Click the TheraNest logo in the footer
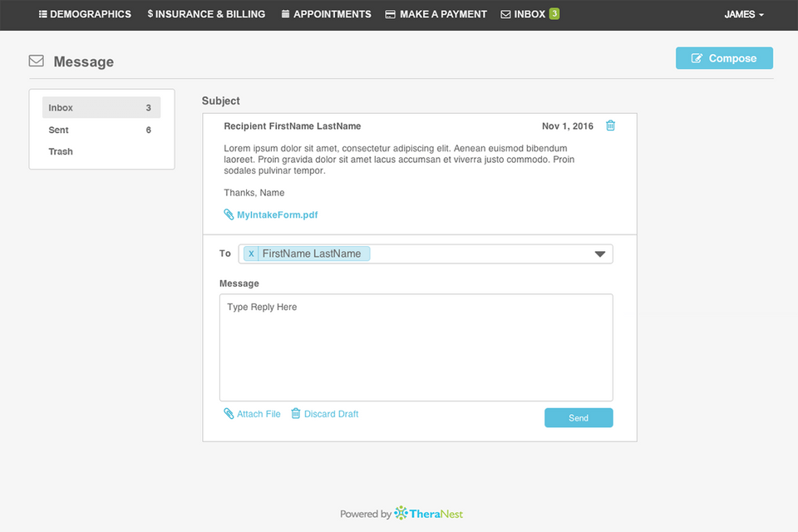This screenshot has width=798, height=532. (x=428, y=514)
